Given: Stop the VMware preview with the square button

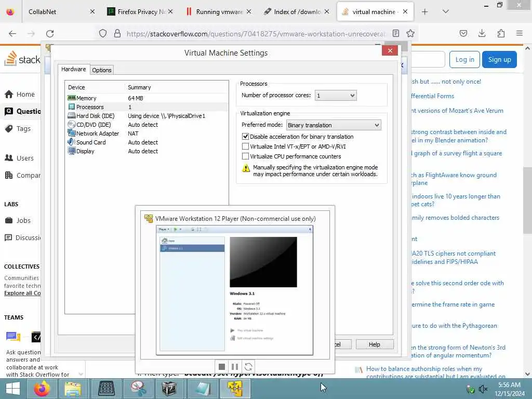Looking at the screenshot, I should point(222,367).
